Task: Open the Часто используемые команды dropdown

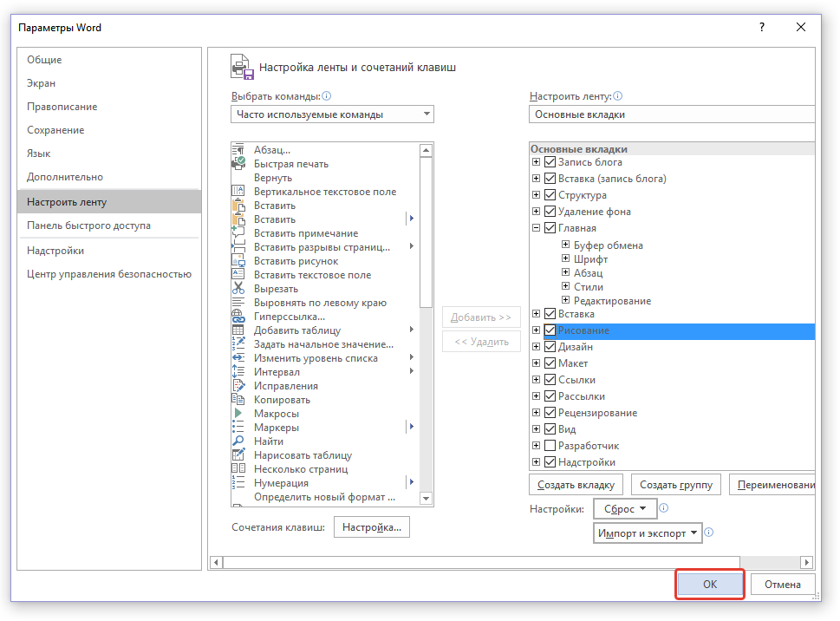Action: pos(333,114)
